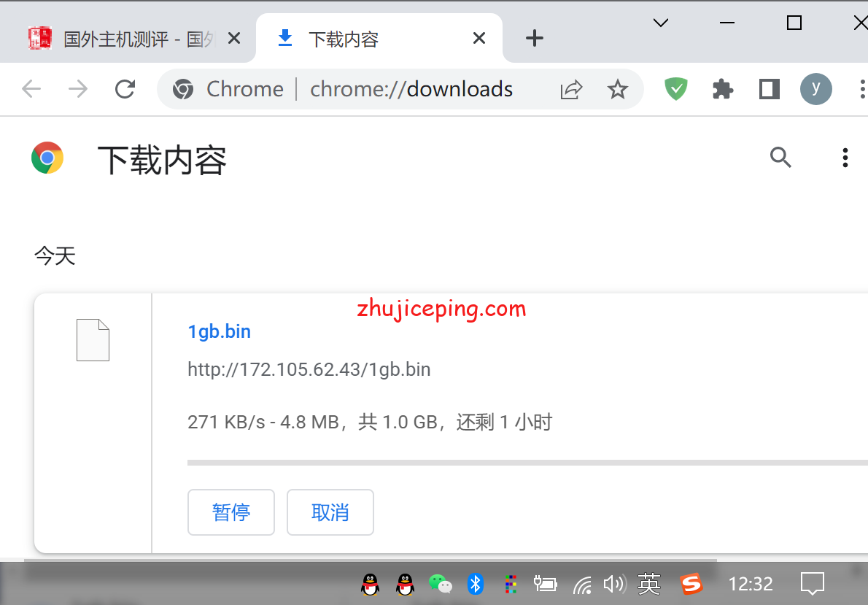Cancel the download with 取消
Screen dimensions: 868x605
[330, 512]
